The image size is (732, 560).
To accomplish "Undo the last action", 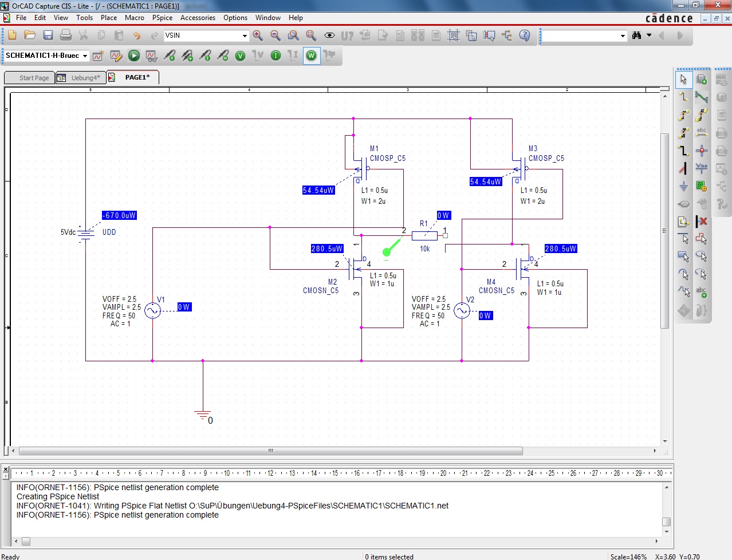I will pos(137,36).
